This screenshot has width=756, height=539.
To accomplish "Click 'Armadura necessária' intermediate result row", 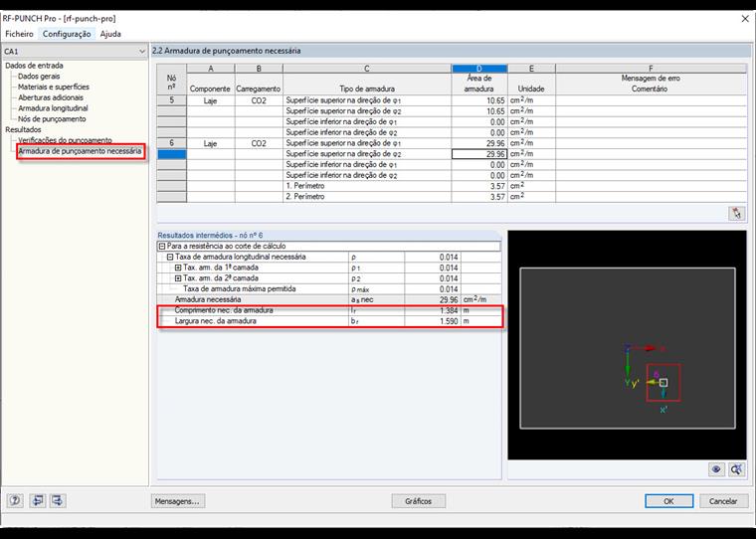I will 329,300.
